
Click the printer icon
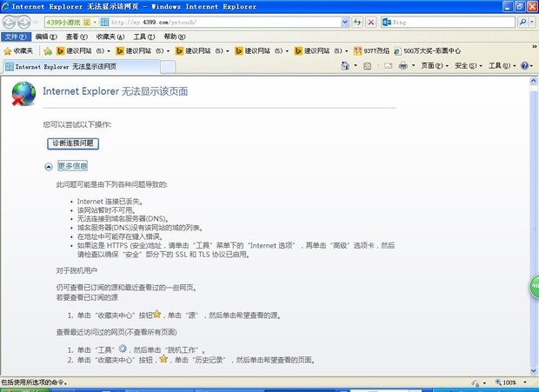[x=403, y=65]
